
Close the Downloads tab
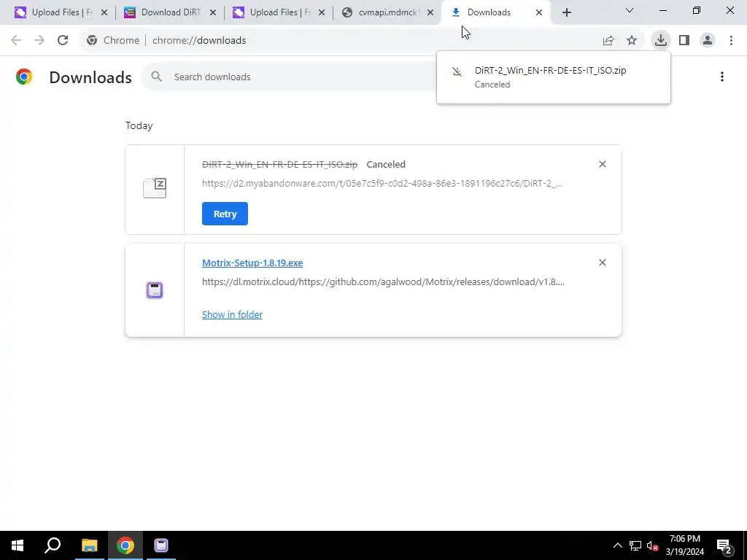pos(539,13)
